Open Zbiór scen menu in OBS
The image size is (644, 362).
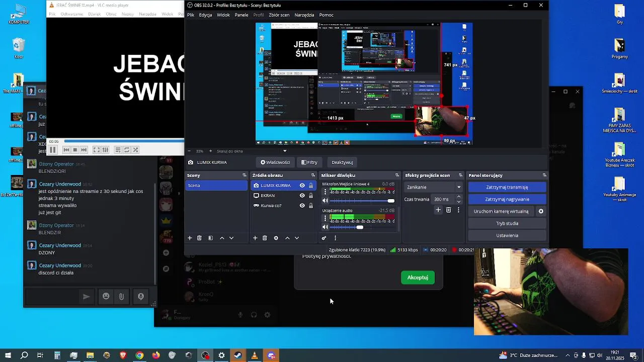click(279, 15)
